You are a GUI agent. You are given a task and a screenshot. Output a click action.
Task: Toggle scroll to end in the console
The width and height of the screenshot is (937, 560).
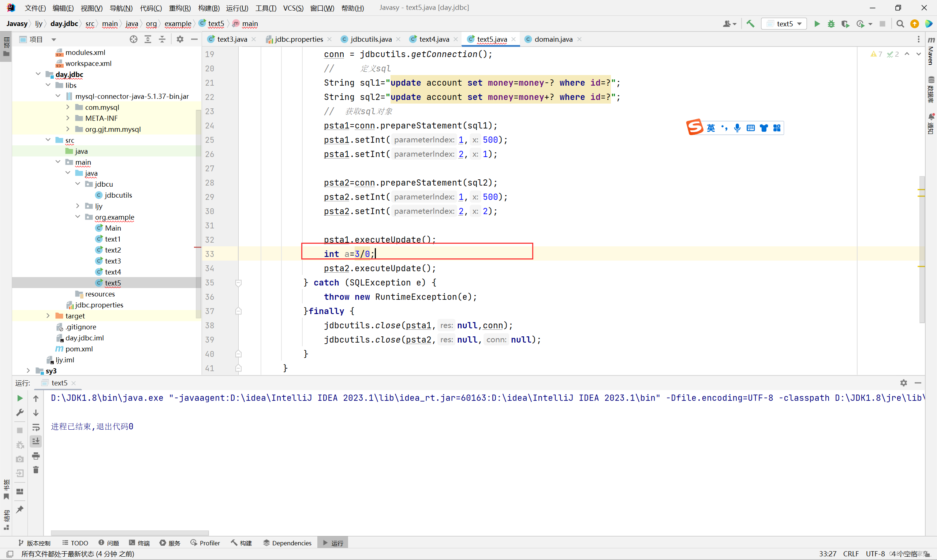pos(36,441)
